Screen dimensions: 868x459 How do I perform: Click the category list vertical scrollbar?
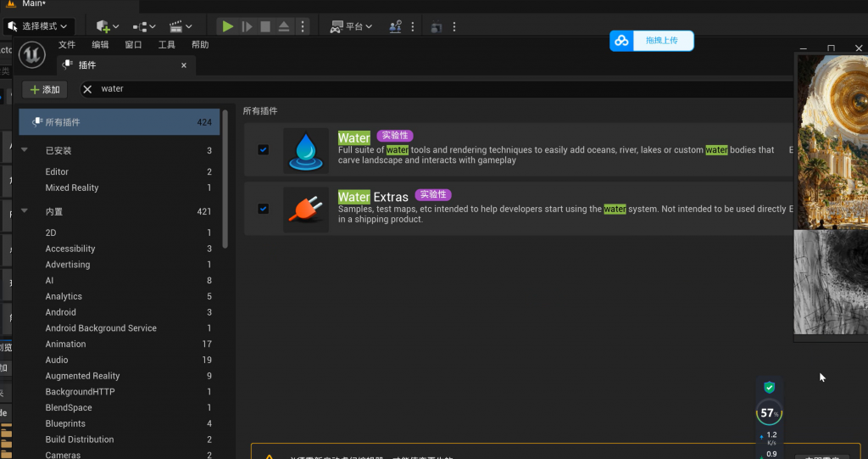(x=225, y=179)
